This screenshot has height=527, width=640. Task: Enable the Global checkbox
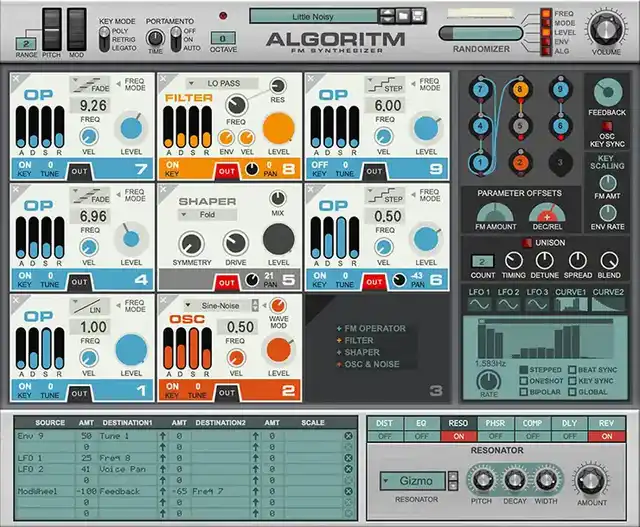(572, 392)
